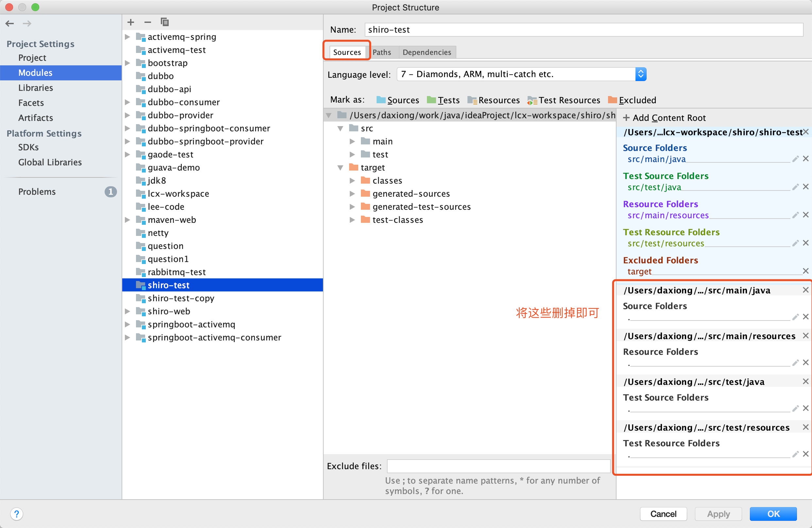The height and width of the screenshot is (528, 812).
Task: Remove the src/main/resources content root
Action: click(x=805, y=336)
